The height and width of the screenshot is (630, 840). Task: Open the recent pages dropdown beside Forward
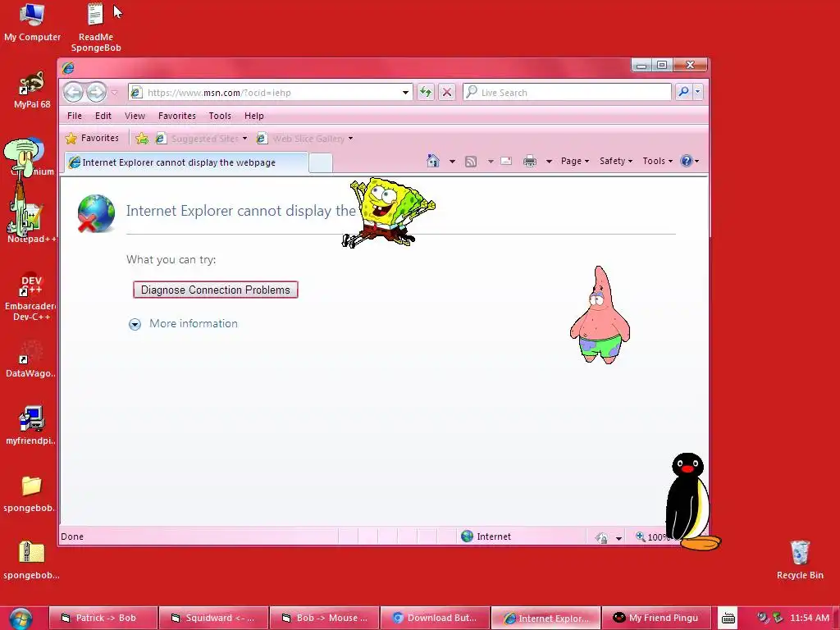click(114, 93)
